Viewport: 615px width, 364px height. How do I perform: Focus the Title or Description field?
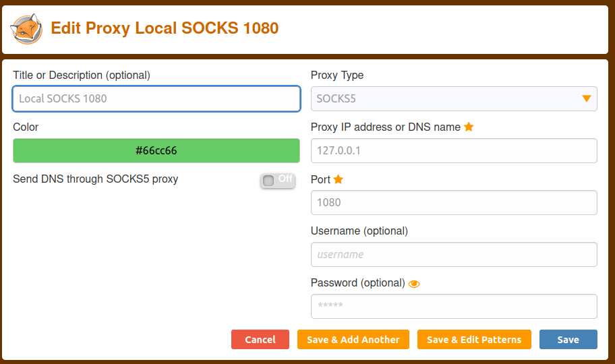click(x=156, y=98)
